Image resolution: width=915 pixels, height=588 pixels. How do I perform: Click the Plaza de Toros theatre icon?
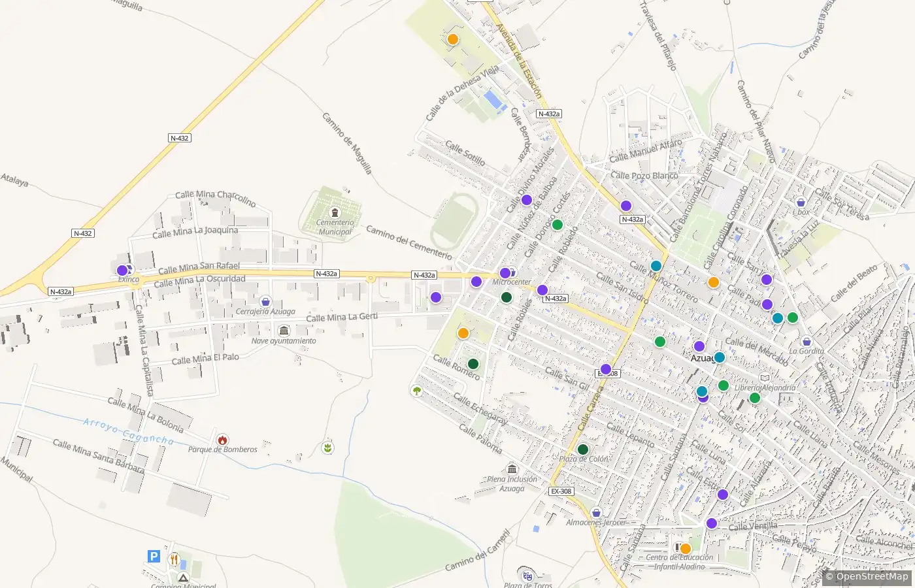527,576
